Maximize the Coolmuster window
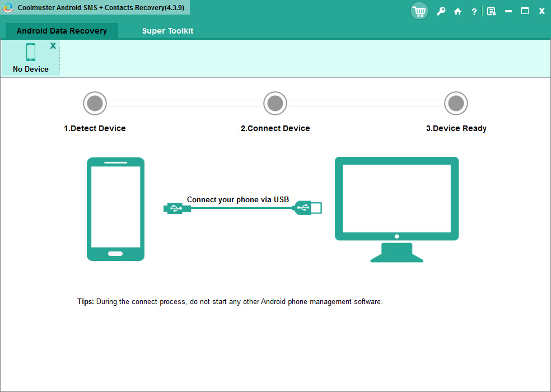This screenshot has height=392, width=551. pos(525,11)
